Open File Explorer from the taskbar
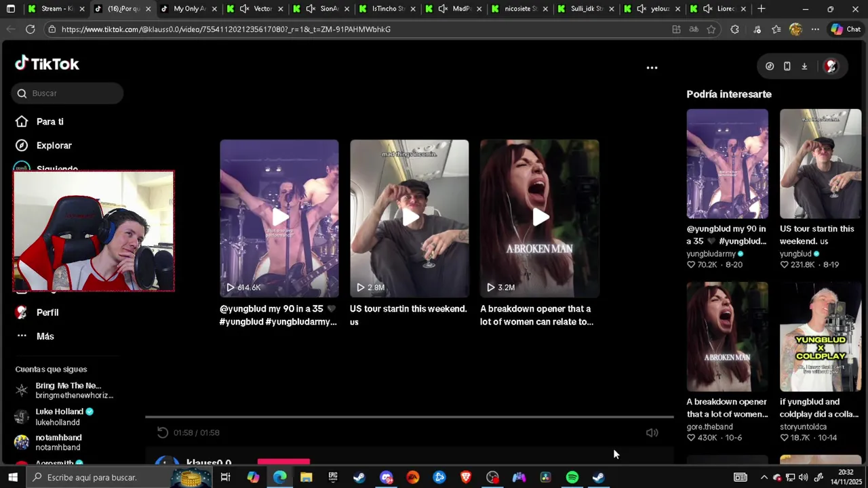This screenshot has width=868, height=488. [306, 477]
